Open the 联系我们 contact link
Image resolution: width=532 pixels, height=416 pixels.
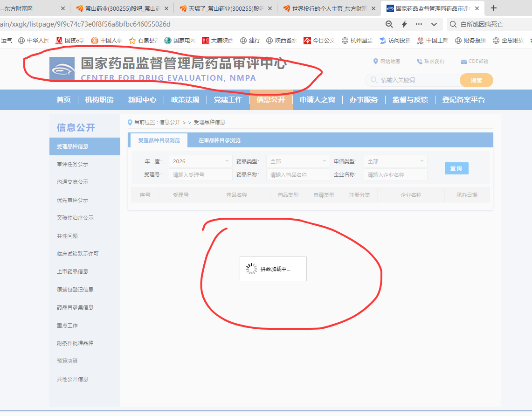[x=430, y=62]
